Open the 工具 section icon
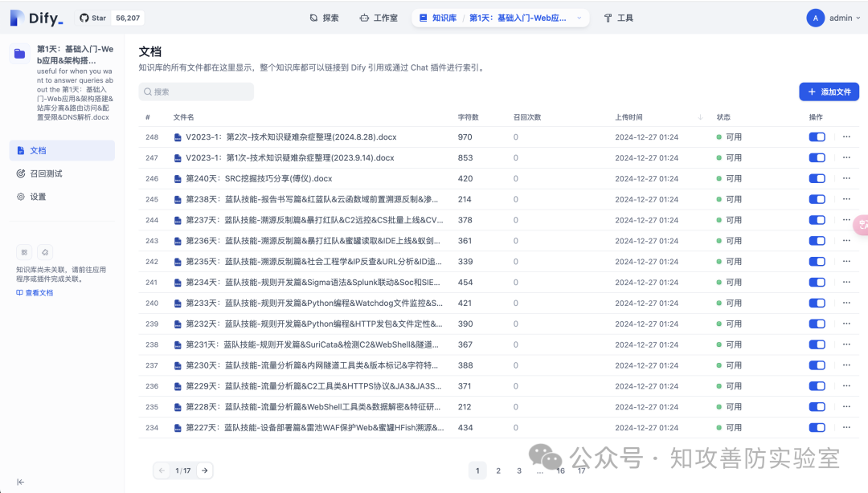The height and width of the screenshot is (493, 868). [x=608, y=17]
